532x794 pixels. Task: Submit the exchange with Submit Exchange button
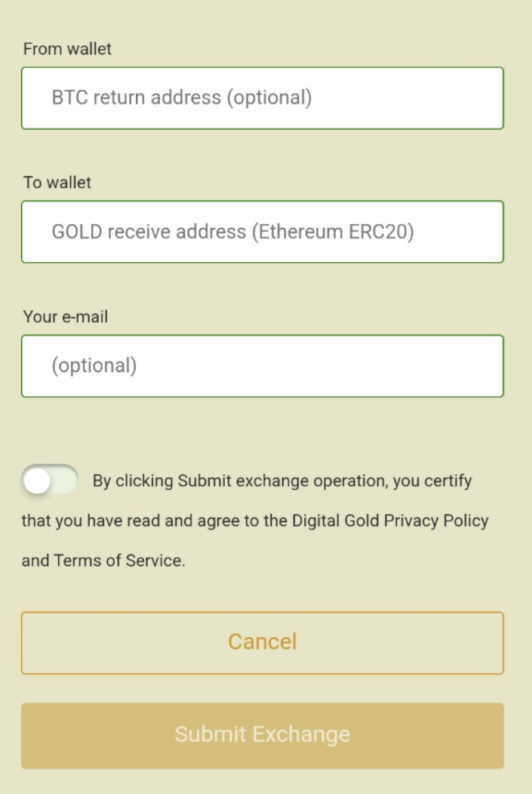[x=262, y=735]
